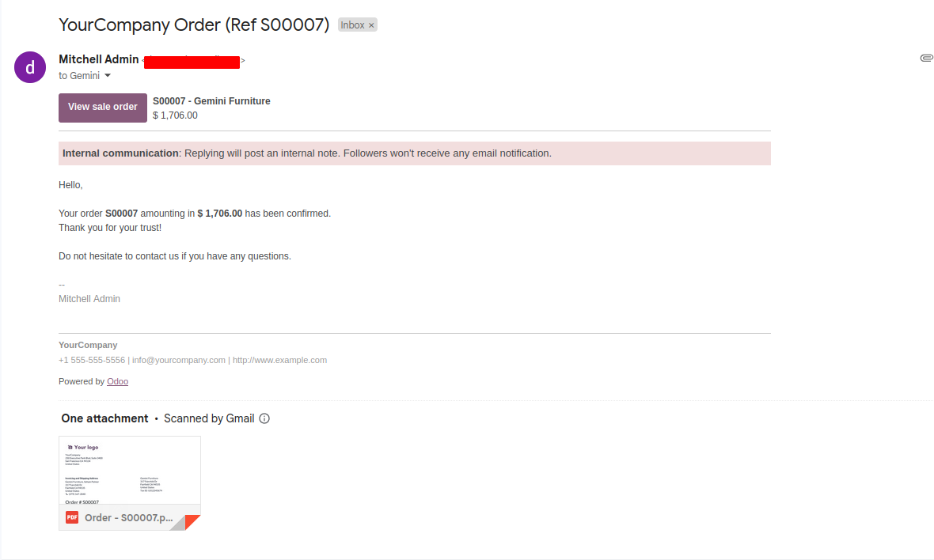Screen dimensions: 934x560
Task: Click the 'Order - S00007.p...' file name
Action: [x=129, y=518]
